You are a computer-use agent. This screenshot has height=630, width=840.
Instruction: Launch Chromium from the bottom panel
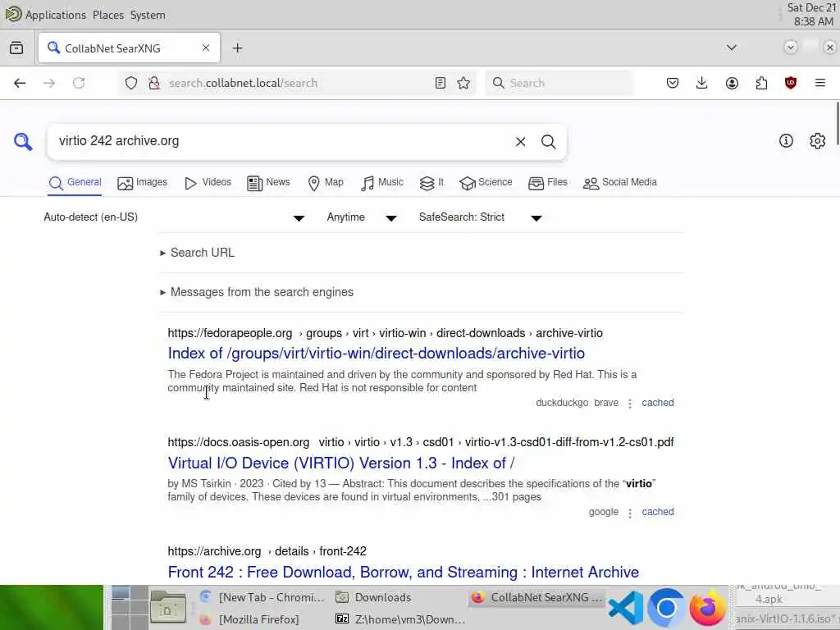[x=666, y=608]
